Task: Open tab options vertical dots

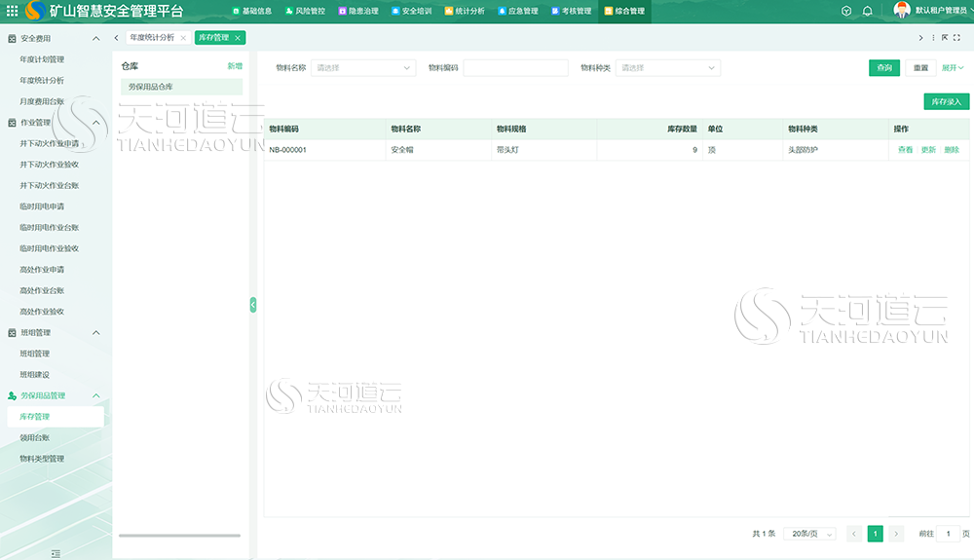Action: tap(933, 38)
